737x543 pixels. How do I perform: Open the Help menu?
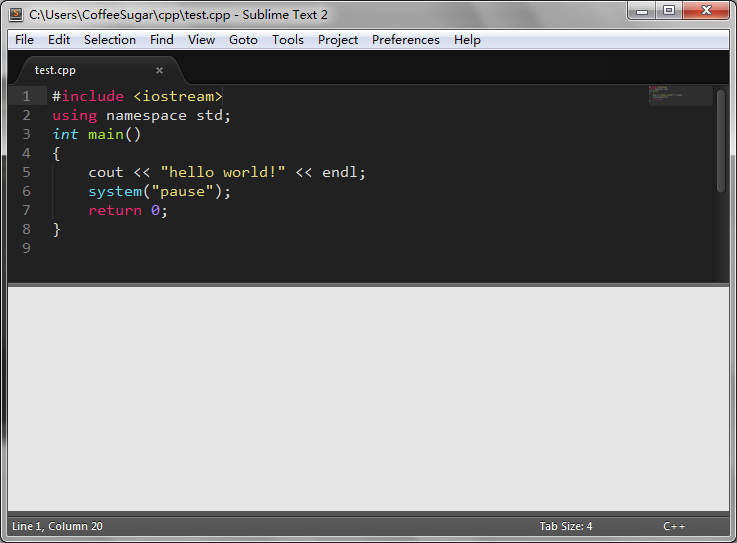click(x=467, y=40)
